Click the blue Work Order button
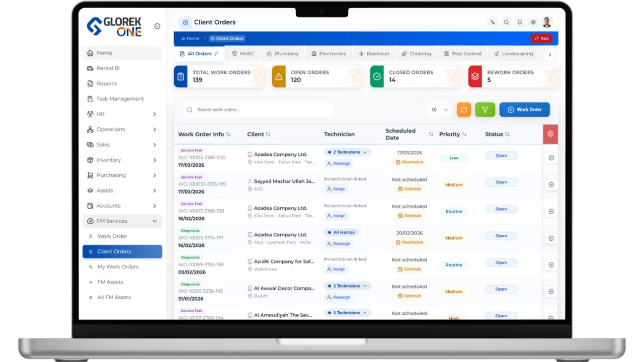644x362 pixels. 524,110
